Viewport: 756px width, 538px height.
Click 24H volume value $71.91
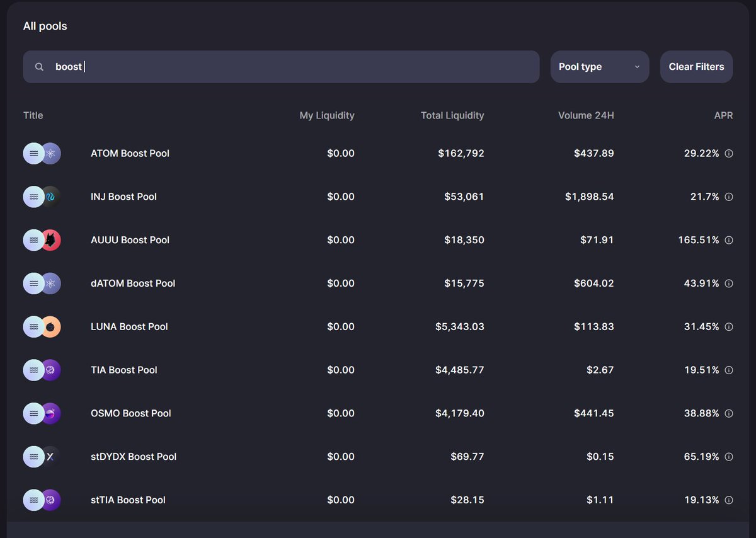[597, 240]
